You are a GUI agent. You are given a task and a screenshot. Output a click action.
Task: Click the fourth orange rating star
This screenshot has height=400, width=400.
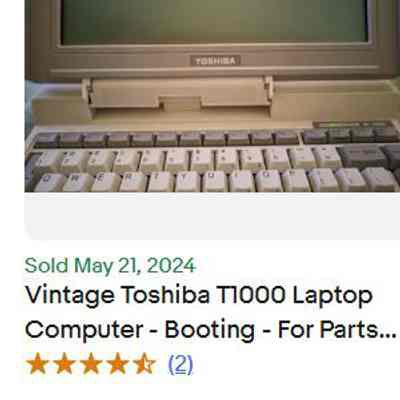(118, 364)
